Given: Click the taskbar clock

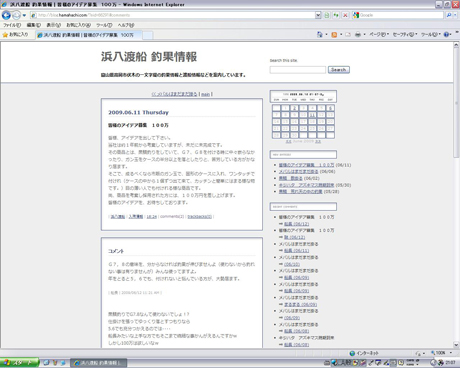Looking at the screenshot, I should pyautogui.click(x=451, y=363).
